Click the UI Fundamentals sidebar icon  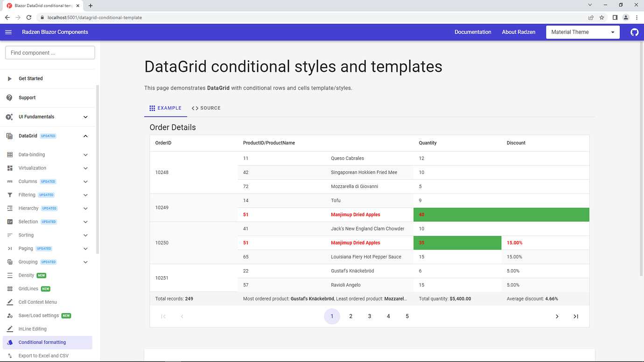(x=9, y=117)
